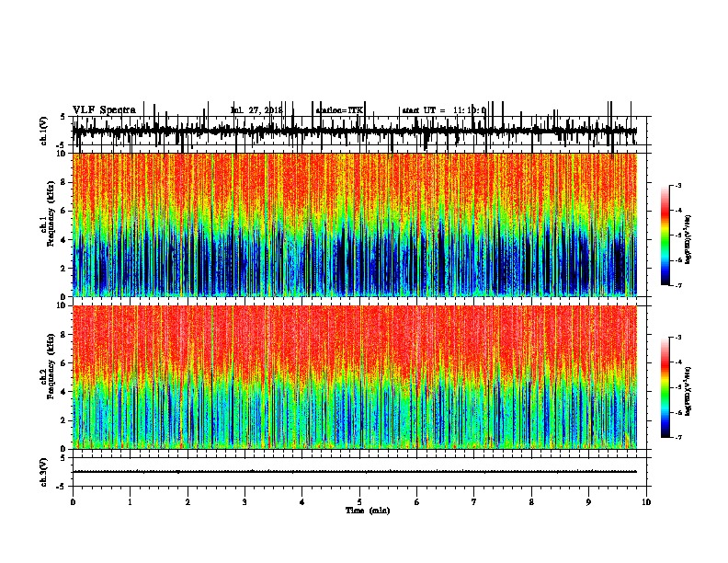Click the "VLF Spectra" plot title
Screen dimensions: 728x563
click(104, 109)
